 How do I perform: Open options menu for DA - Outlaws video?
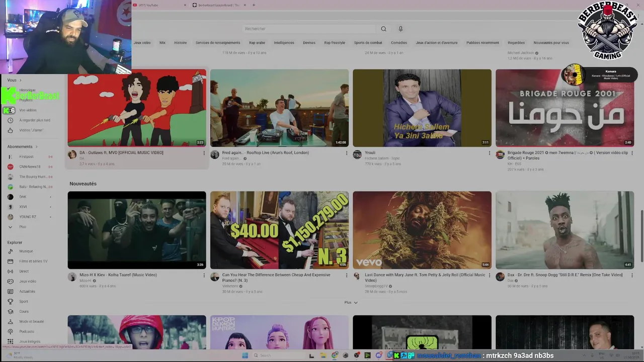click(x=204, y=153)
